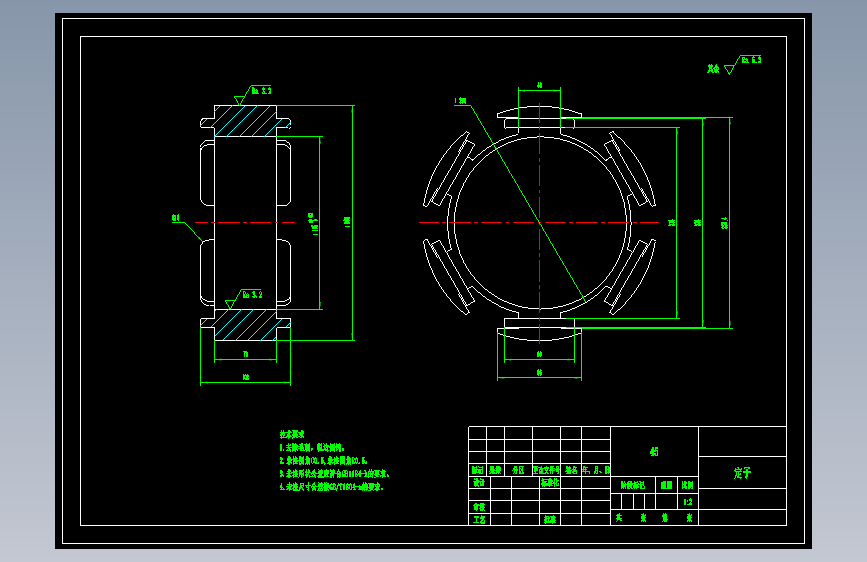The height and width of the screenshot is (562, 867).
Task: Click the 工艺 row label in title block
Action: point(479,519)
